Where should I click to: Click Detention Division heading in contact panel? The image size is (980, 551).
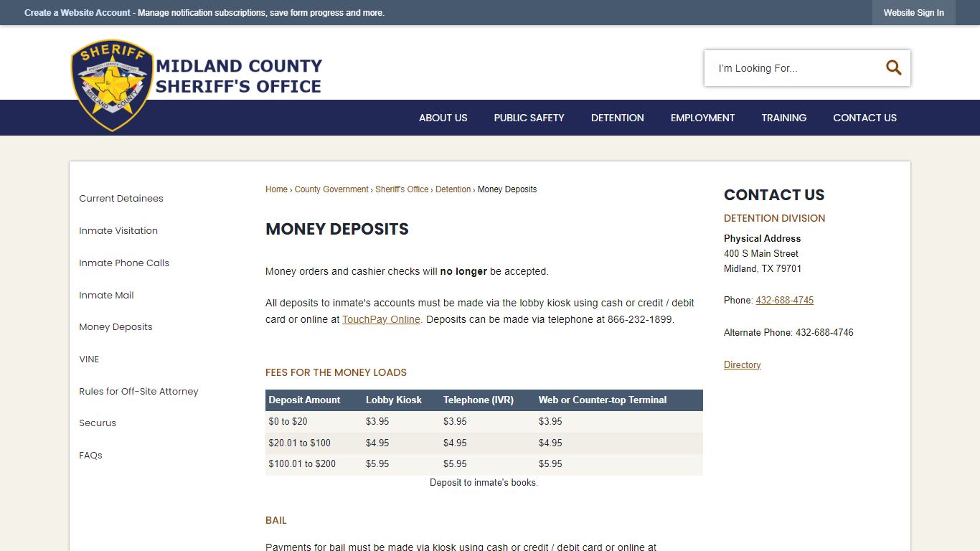774,218
